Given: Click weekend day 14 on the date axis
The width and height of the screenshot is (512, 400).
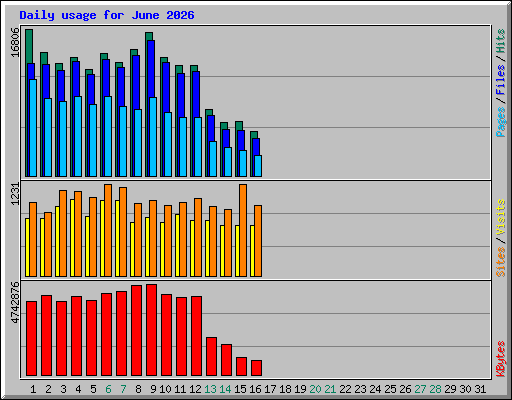Looking at the screenshot, I should [x=225, y=389].
